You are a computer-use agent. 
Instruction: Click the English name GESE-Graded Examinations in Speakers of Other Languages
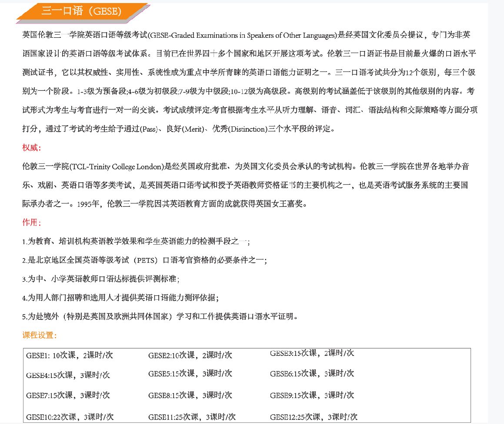pyautogui.click(x=243, y=35)
